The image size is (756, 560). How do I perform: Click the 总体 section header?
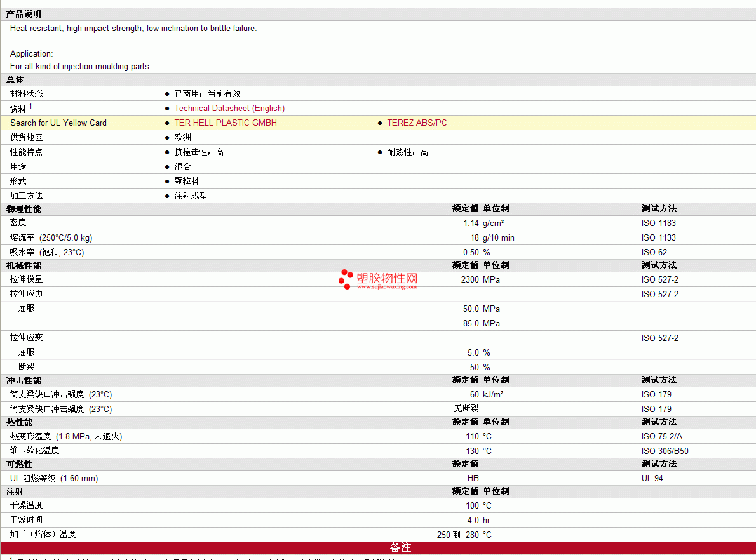[15, 79]
